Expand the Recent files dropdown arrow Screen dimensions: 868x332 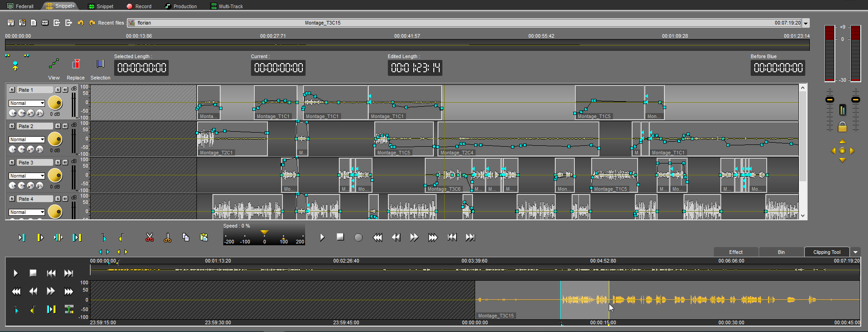pyautogui.click(x=806, y=23)
